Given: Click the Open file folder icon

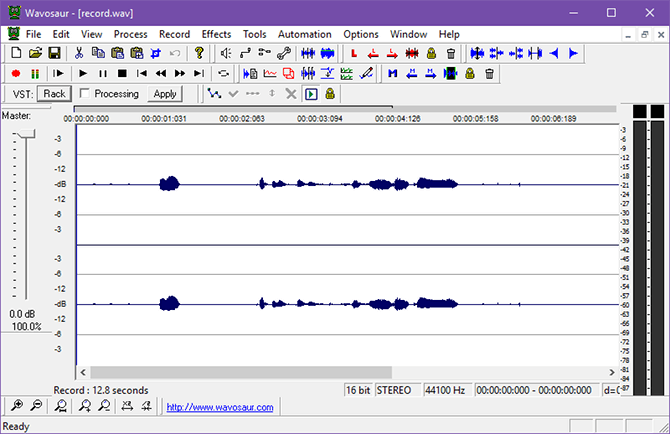Looking at the screenshot, I should pos(35,53).
